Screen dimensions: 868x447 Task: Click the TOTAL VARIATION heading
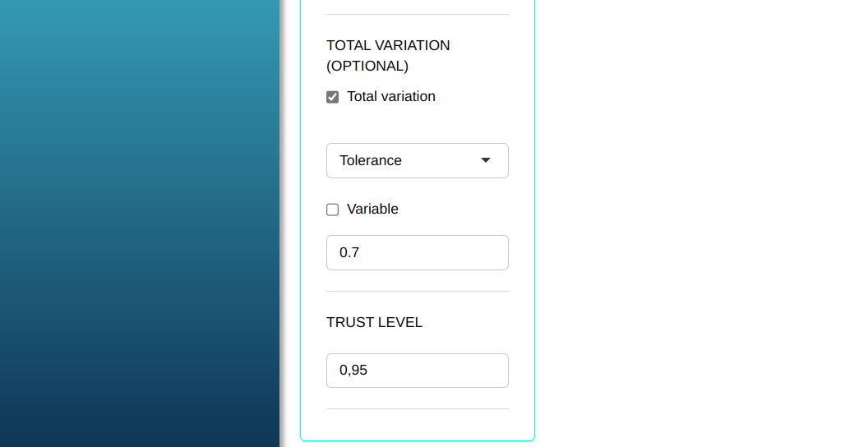point(388,45)
